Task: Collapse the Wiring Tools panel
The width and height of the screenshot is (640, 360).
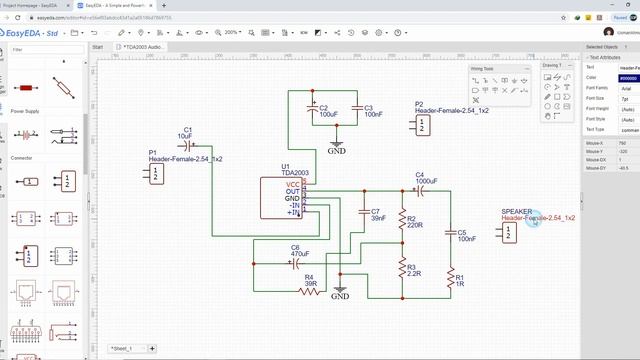Action: pyautogui.click(x=527, y=69)
